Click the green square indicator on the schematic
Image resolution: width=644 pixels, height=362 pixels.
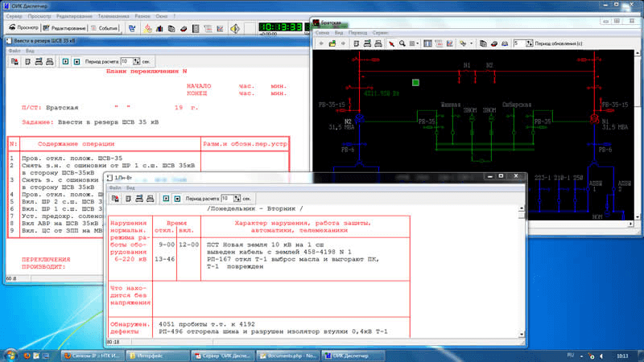pos(416,82)
